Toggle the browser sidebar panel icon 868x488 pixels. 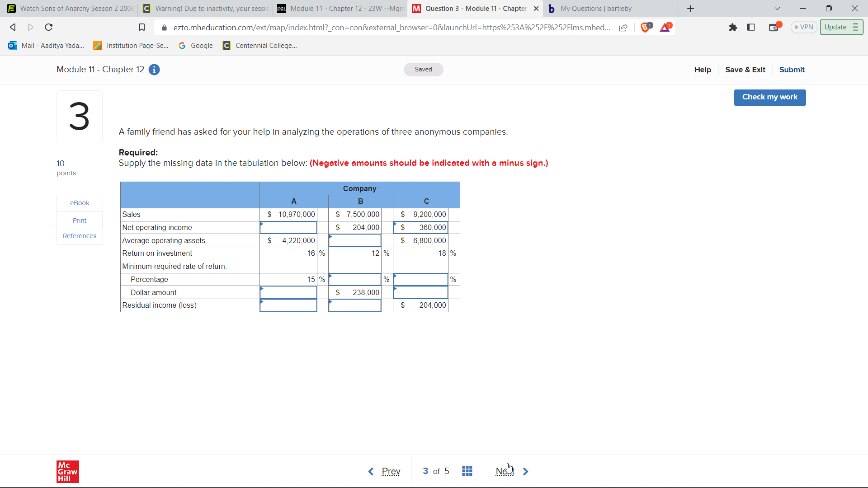pos(751,28)
